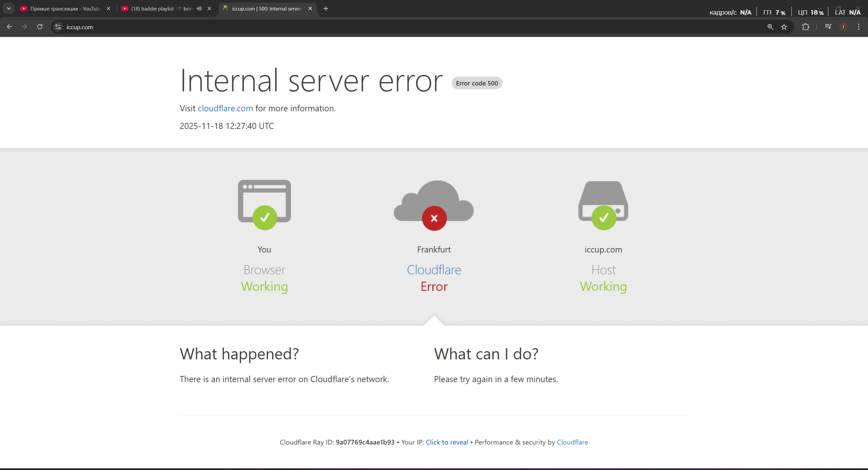Viewport: 868px width, 470px height.
Task: Click the zoom magnifier icon in address bar
Action: click(770, 27)
